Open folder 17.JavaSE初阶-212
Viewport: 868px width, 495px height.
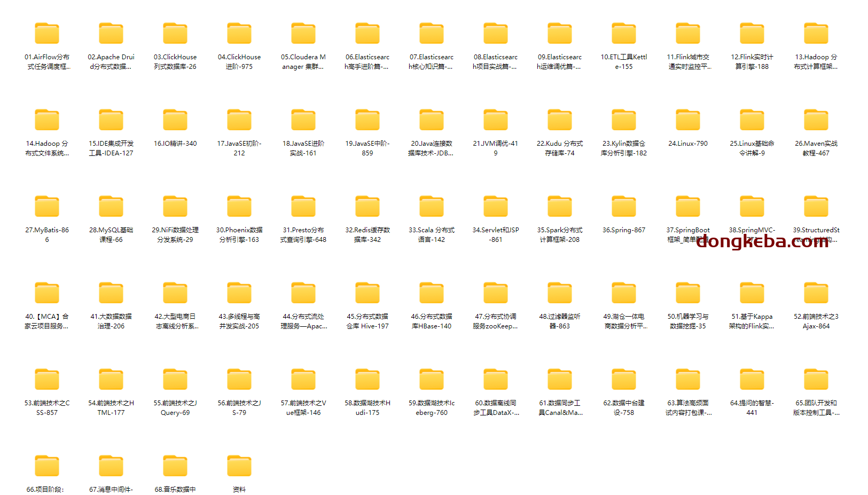pos(239,120)
